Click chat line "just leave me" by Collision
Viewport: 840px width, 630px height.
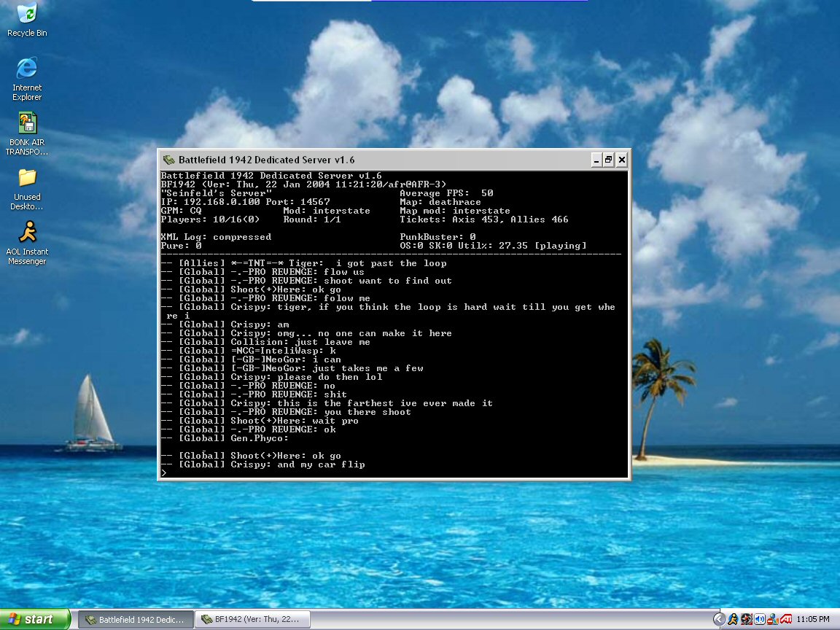coord(265,342)
